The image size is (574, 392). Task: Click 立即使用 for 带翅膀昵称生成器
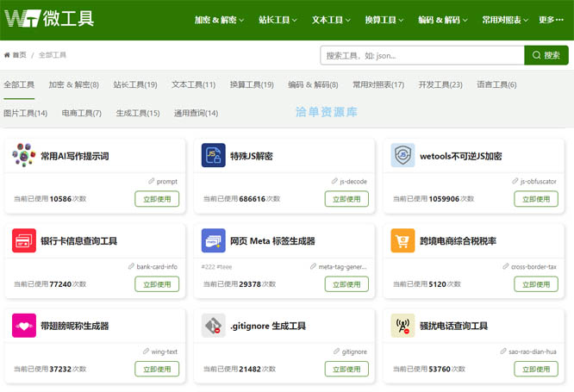(157, 369)
